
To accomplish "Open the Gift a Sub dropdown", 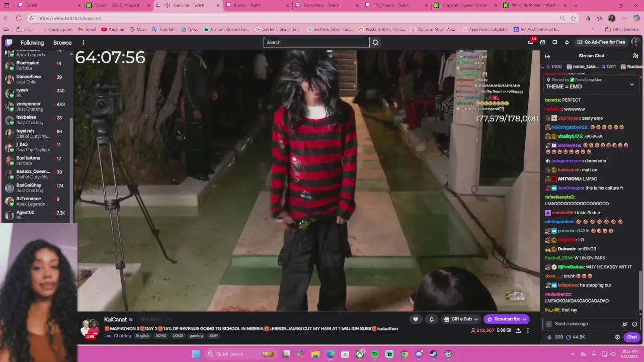I will click(461, 319).
